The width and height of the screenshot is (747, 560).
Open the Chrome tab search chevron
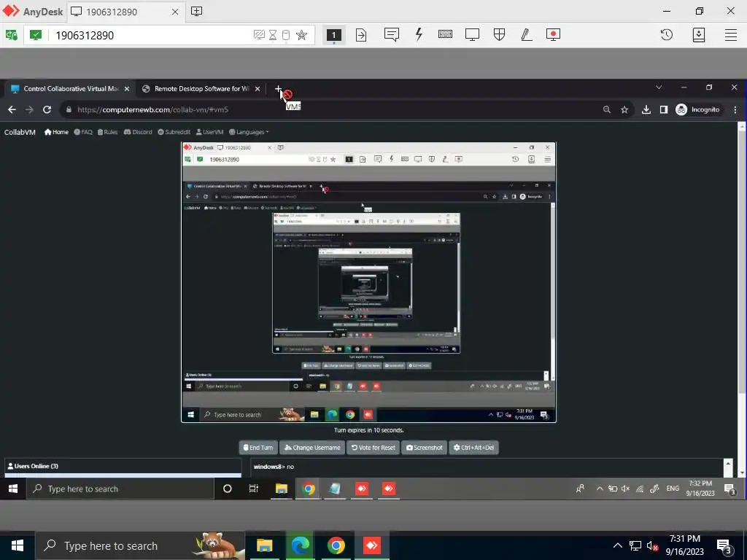(x=659, y=87)
